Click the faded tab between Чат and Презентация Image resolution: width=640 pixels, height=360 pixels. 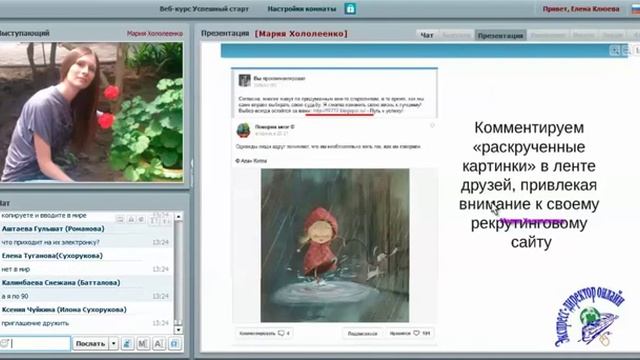(456, 35)
